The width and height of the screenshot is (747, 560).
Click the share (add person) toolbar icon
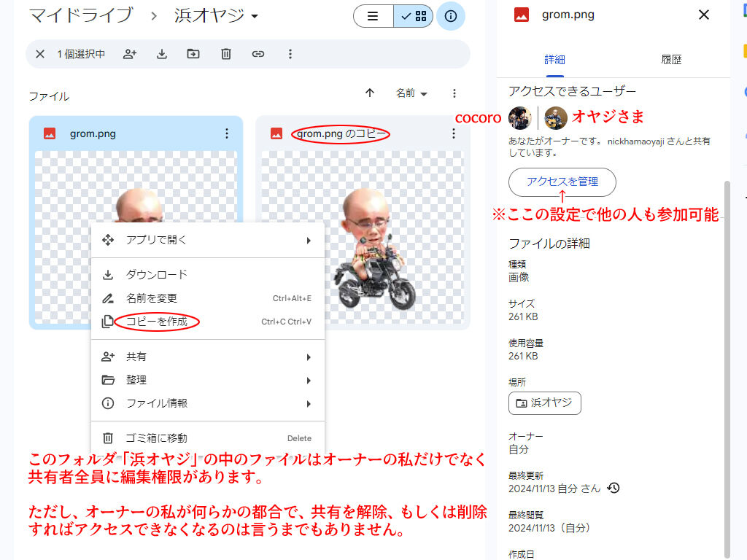click(x=130, y=54)
